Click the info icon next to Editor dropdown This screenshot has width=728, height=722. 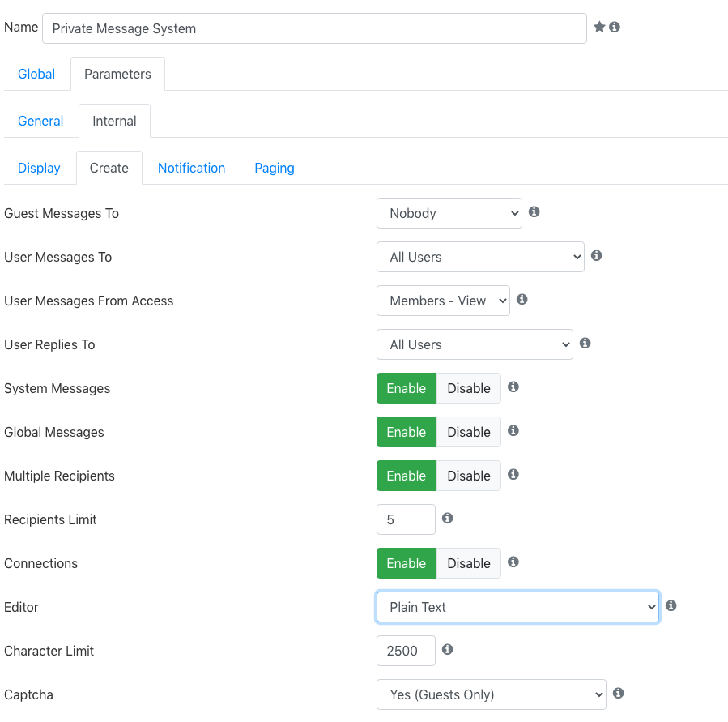point(671,605)
